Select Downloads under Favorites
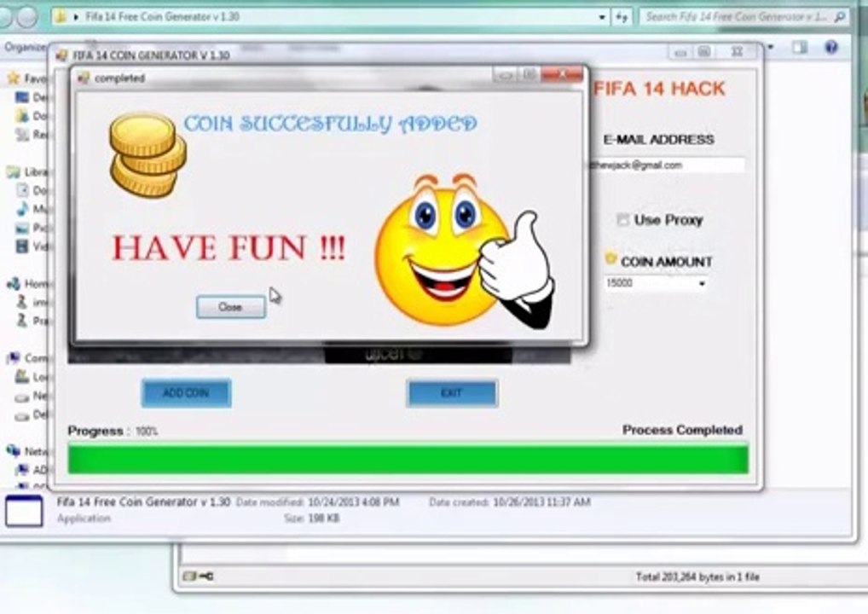 31,116
